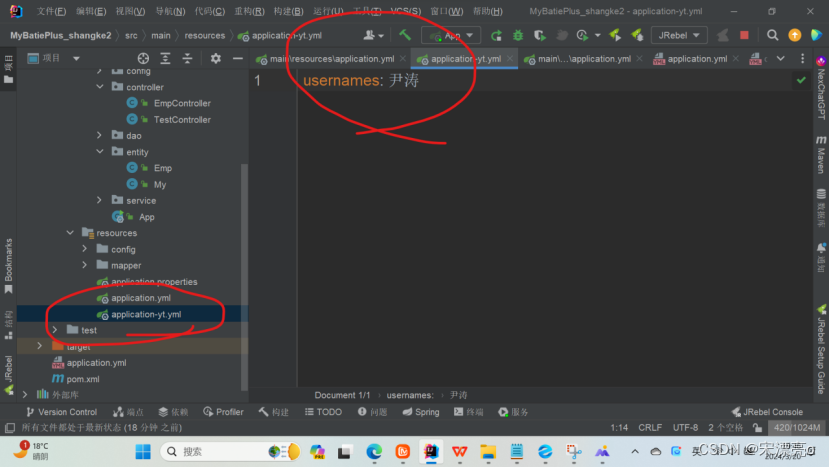This screenshot has width=830, height=467.
Task: Open the App run configuration dropdown
Action: coord(452,35)
